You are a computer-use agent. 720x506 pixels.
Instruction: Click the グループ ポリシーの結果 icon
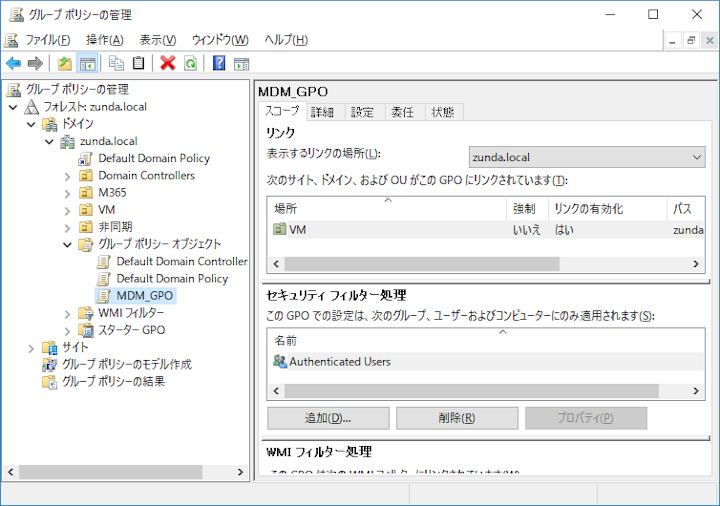[x=50, y=382]
